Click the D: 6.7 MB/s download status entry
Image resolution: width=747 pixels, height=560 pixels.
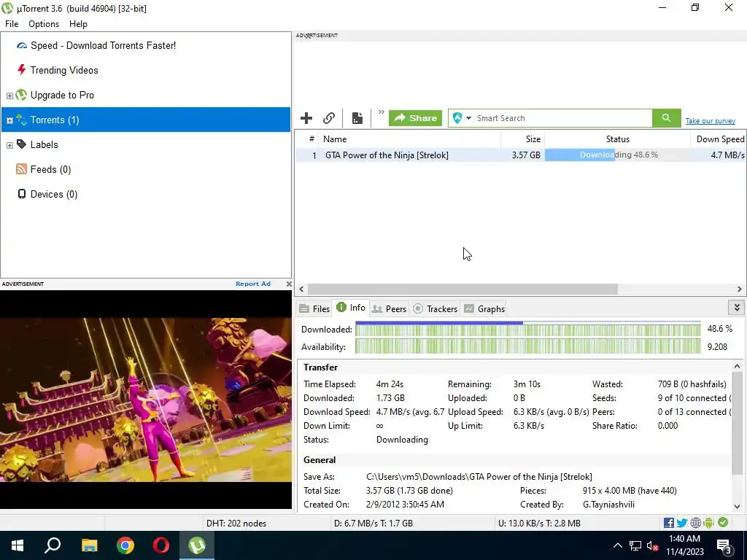[x=373, y=524]
